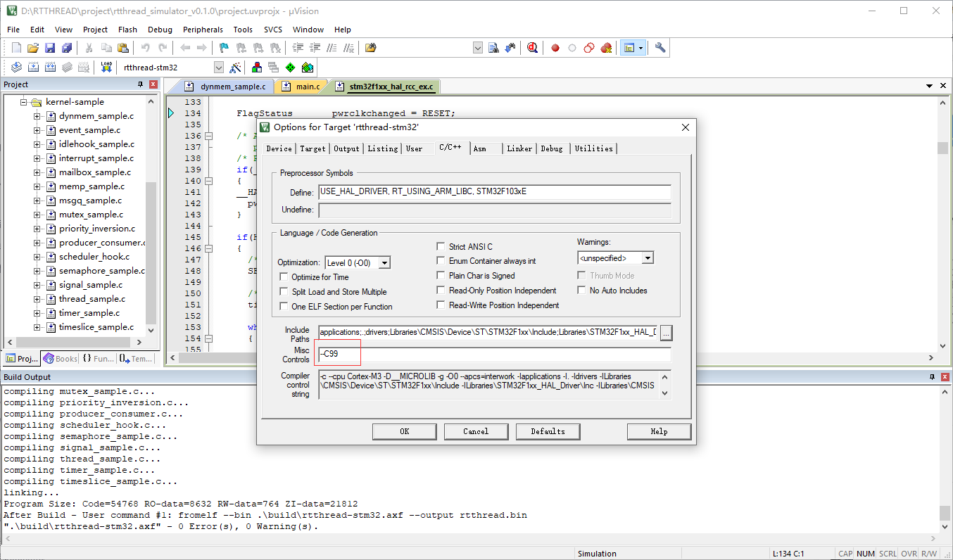Screen dimensions: 953x560
Task: Click the Disable all breakpoints icon
Action: (x=589, y=48)
